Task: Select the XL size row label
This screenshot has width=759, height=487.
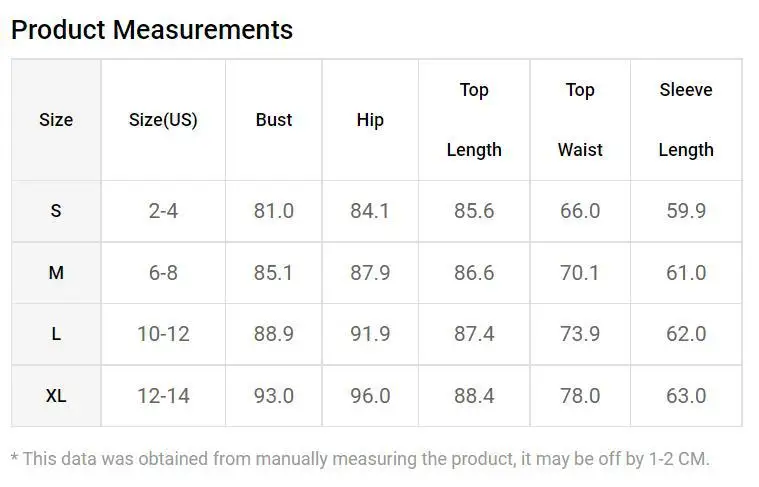Action: pyautogui.click(x=56, y=396)
